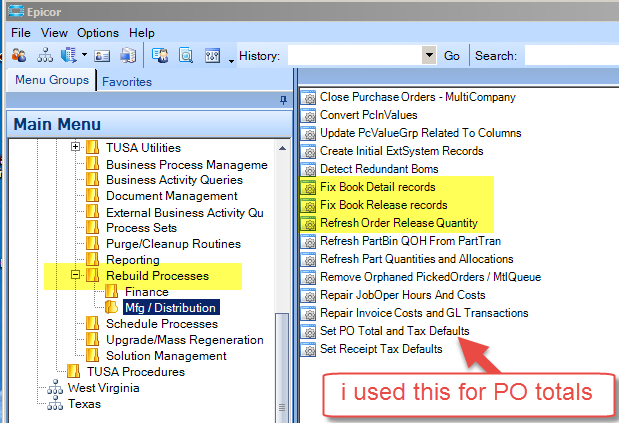Viewport: 619px width, 423px height.
Task: Select Rebuild Processes folder
Action: coord(157,276)
